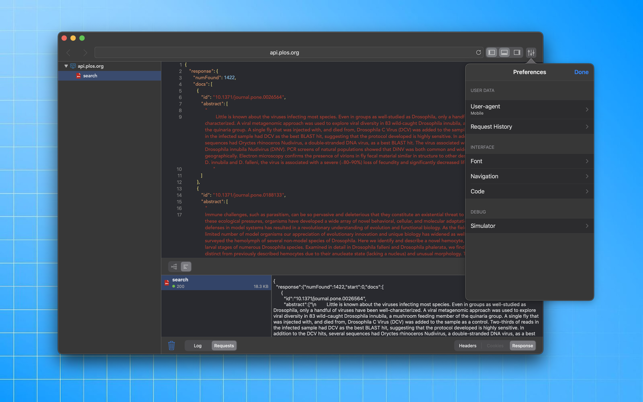Screen dimensions: 643x402
Task: Collapse the api.plos.org tree node
Action: click(x=66, y=66)
